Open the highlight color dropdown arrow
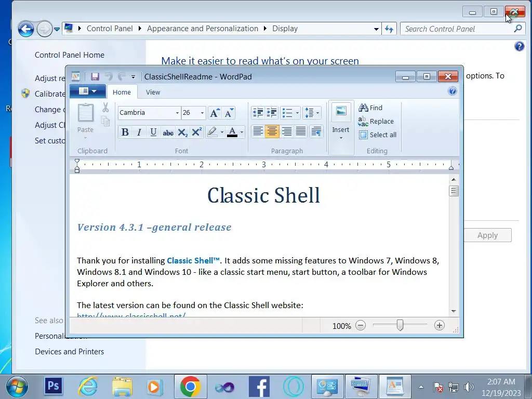532x399 pixels. tap(222, 132)
